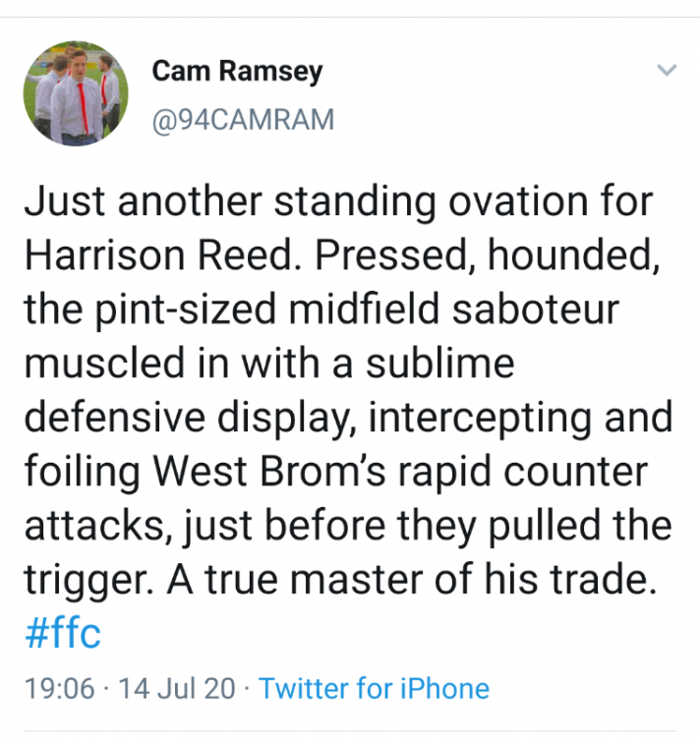Click the words 'sublime' in the tweet

tap(440, 365)
